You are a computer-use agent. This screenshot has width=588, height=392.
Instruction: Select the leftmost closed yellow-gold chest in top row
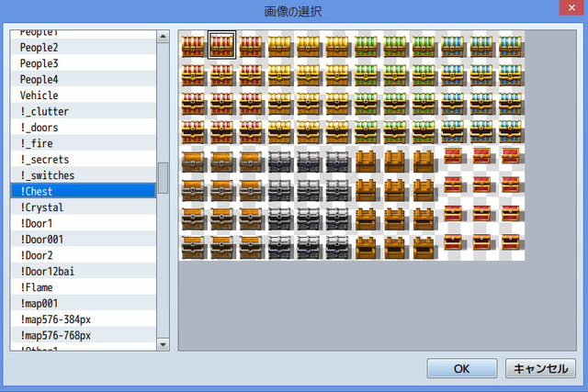tap(279, 46)
